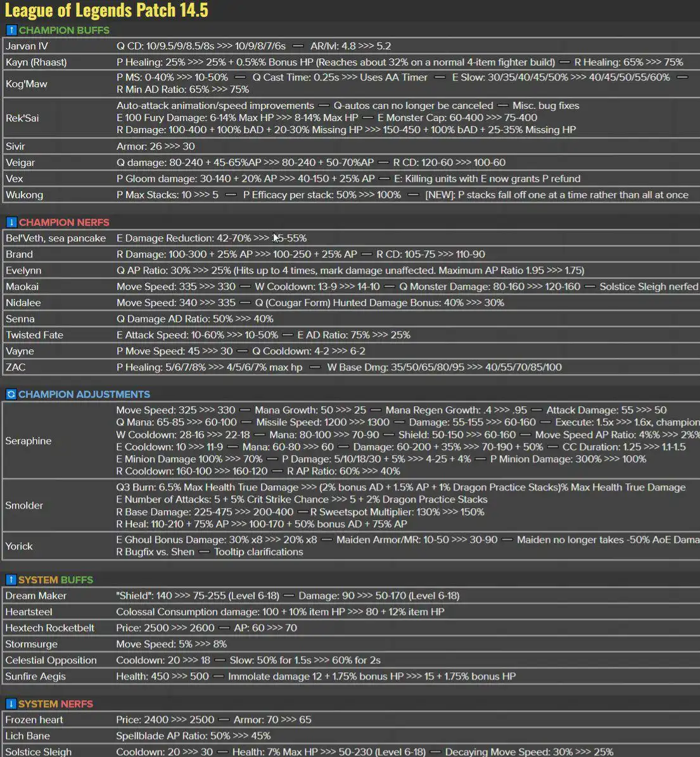Click Senna's "Q Damage AD Ratio: 50% >>> 40%" text

coord(195,319)
